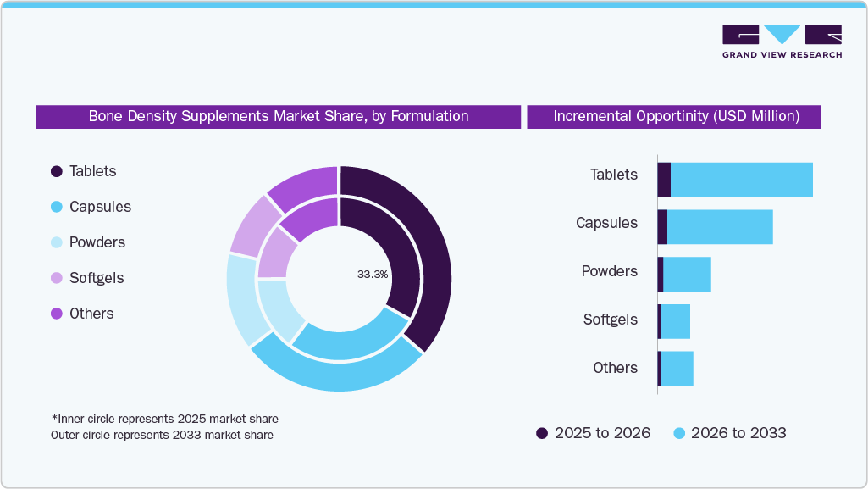Click the Tablets bar chart axis label
868x489 pixels.
614,175
